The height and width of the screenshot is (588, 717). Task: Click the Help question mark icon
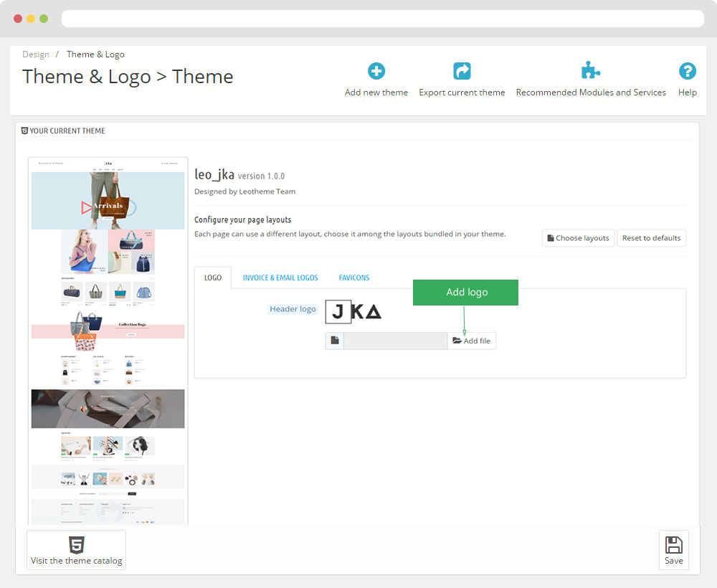pos(688,71)
